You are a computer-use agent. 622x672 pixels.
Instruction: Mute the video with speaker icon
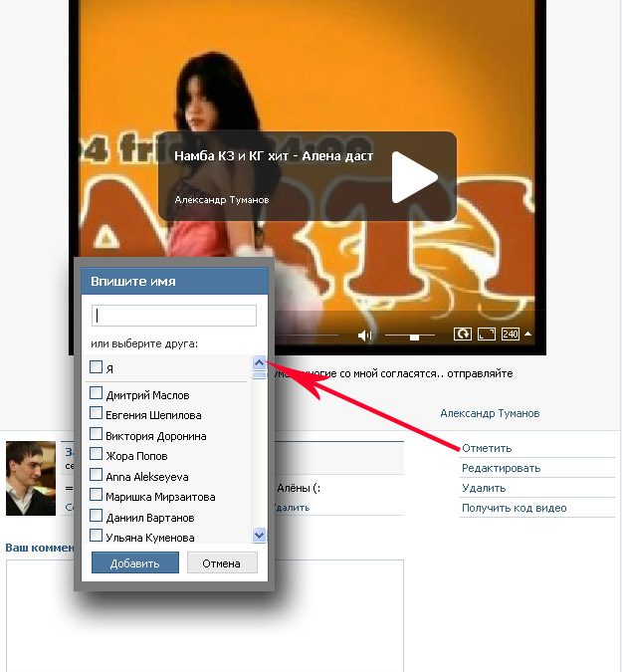point(364,336)
